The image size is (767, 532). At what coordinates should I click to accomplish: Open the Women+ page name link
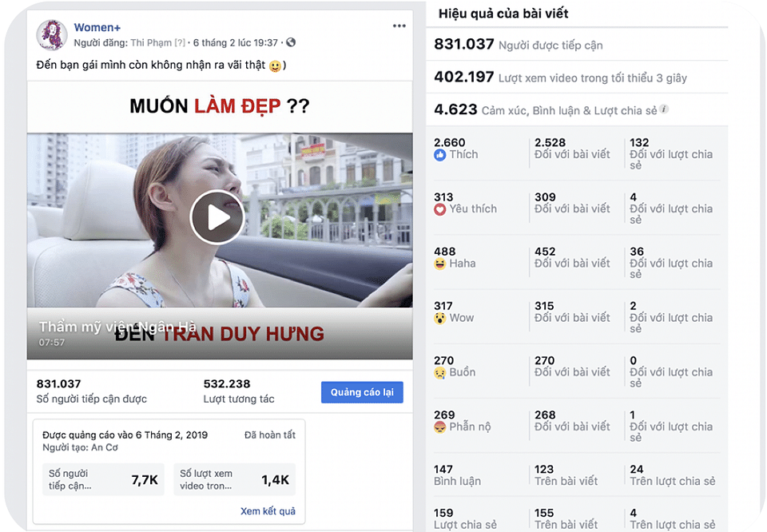click(x=97, y=28)
